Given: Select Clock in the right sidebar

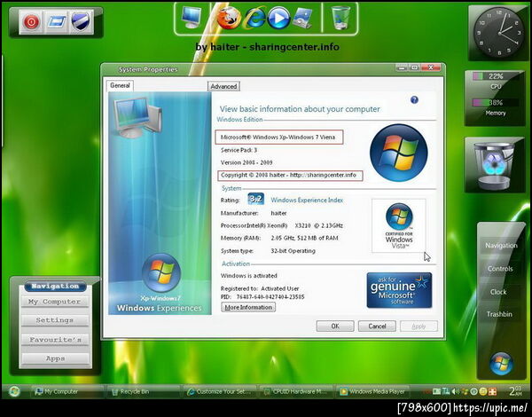Looking at the screenshot, I should (498, 292).
